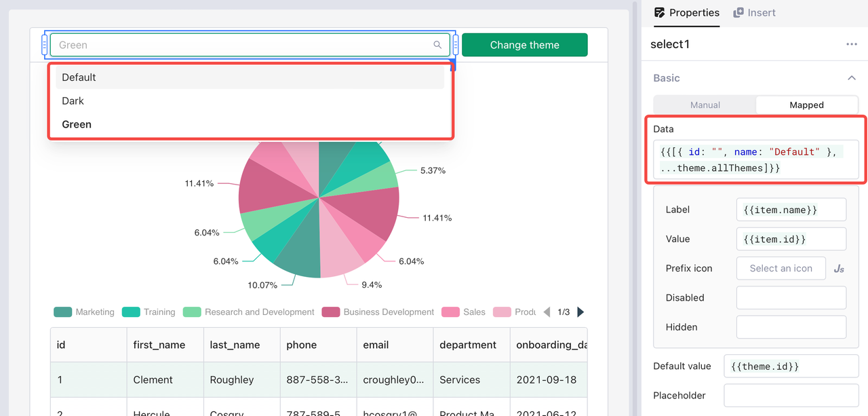Image resolution: width=868 pixels, height=416 pixels.
Task: Click left resize handle of select component
Action: coord(45,45)
